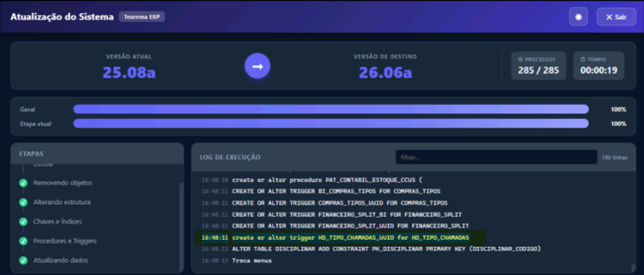
Task: Click the Etapas panel scrollbar
Action: click(180, 226)
